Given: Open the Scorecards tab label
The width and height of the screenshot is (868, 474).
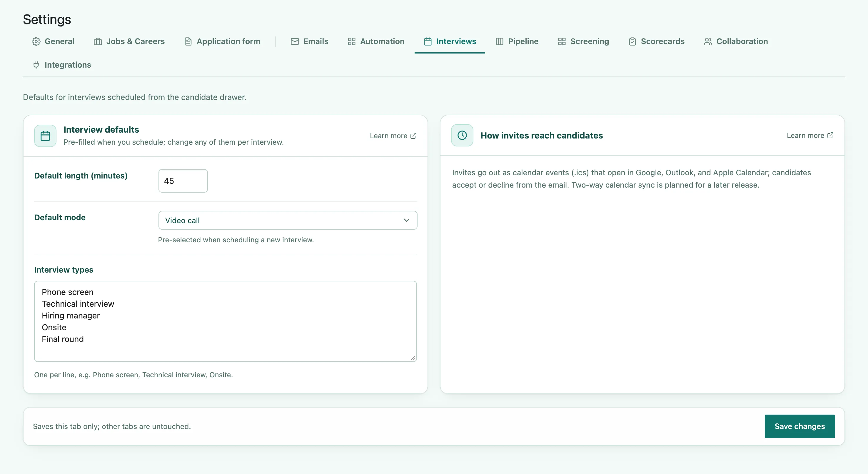Looking at the screenshot, I should coord(662,41).
